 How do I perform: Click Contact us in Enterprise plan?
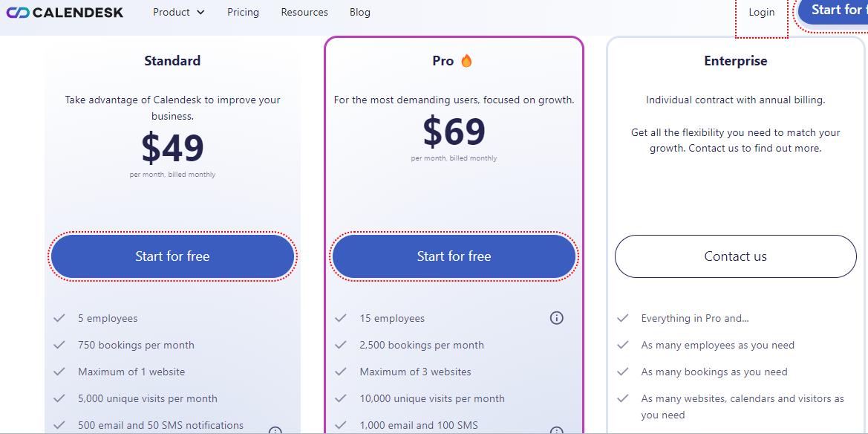tap(736, 256)
